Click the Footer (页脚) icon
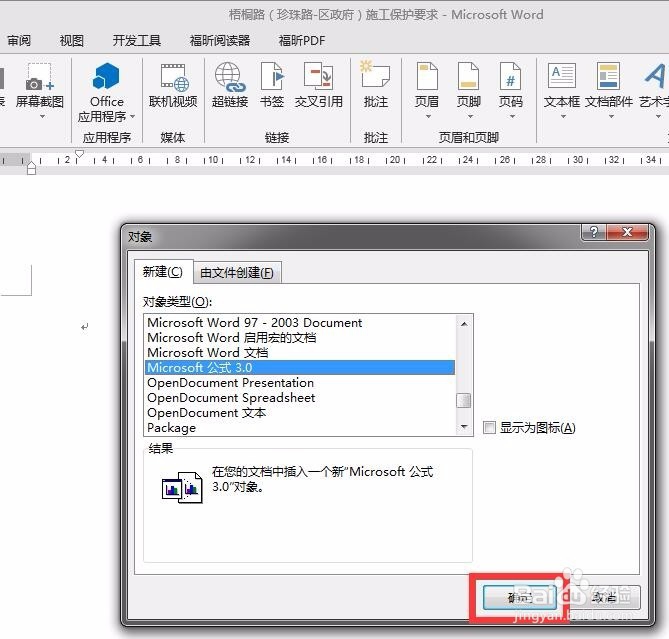Screen dimensions: 669x639 coord(468,76)
